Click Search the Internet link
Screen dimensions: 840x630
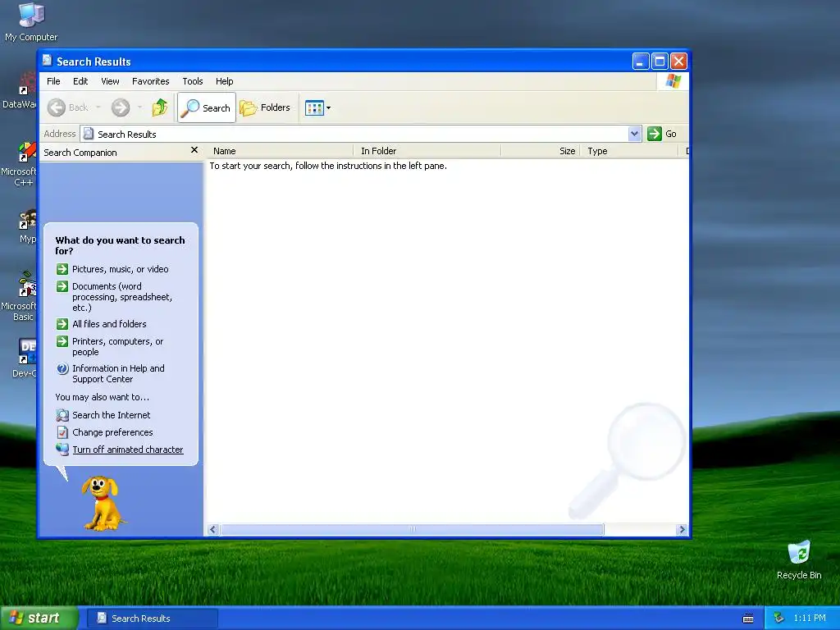(x=112, y=415)
